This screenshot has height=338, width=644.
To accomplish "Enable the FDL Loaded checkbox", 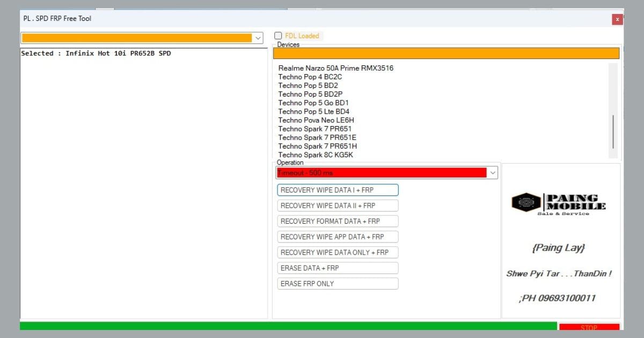I will coord(278,36).
